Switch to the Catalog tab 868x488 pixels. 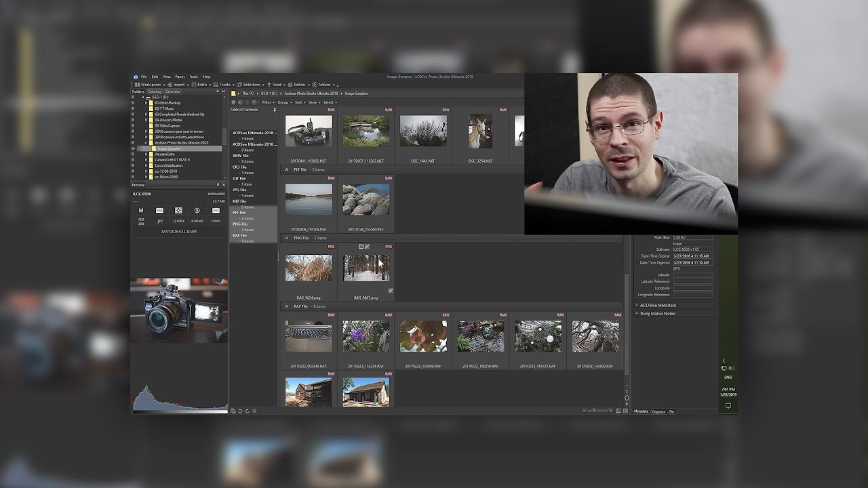point(155,91)
